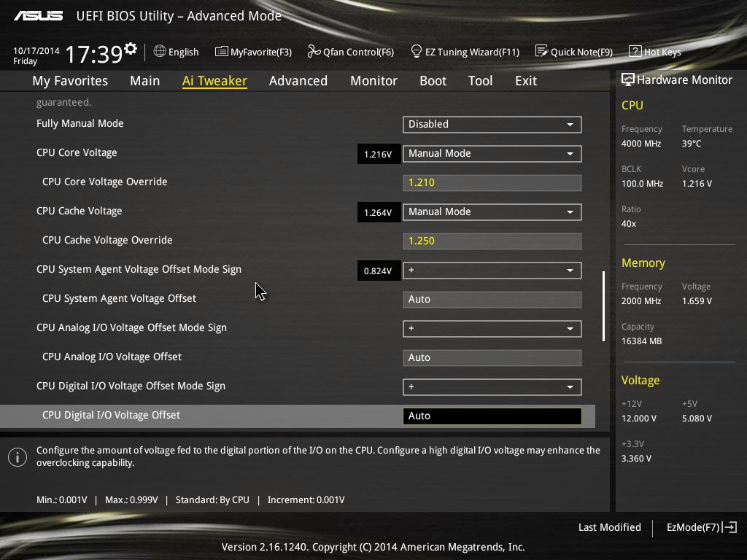Open CPU Cache Voltage mode dropdown
This screenshot has width=747, height=560.
(x=492, y=212)
